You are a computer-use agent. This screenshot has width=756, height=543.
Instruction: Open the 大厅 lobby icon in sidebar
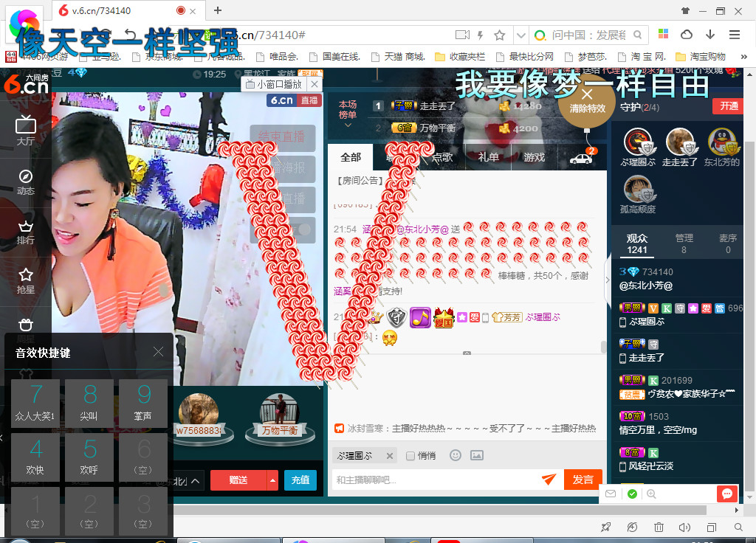pyautogui.click(x=26, y=131)
